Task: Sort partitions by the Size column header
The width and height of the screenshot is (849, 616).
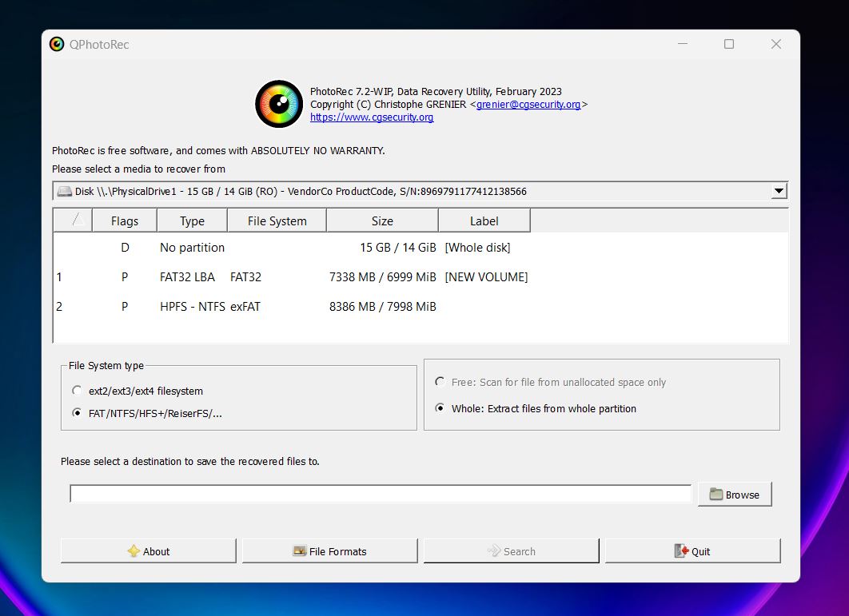Action: 382,221
